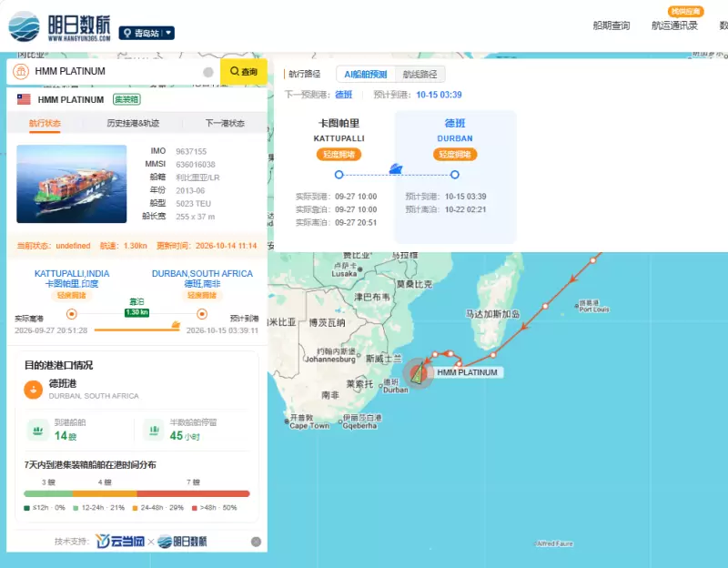Click the departure port circle marker on the voyage bar
This screenshot has width=728, height=568.
coord(72,314)
